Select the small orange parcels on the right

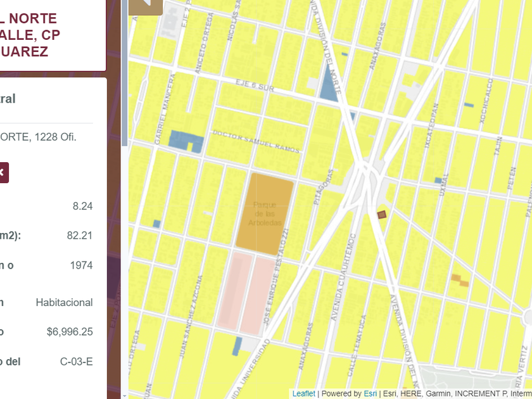pyautogui.click(x=460, y=280)
